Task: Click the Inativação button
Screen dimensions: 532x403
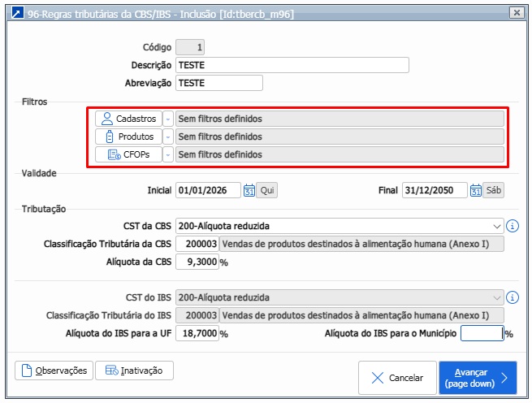Action: point(134,370)
